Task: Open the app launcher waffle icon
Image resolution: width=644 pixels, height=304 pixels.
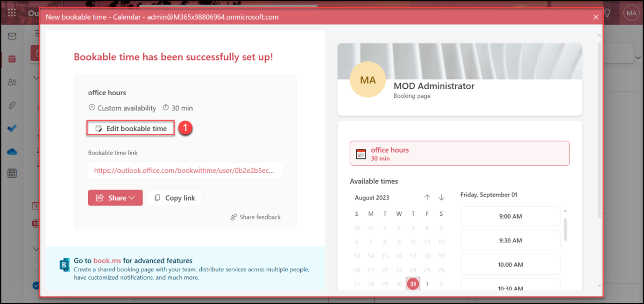Action: 12,13
